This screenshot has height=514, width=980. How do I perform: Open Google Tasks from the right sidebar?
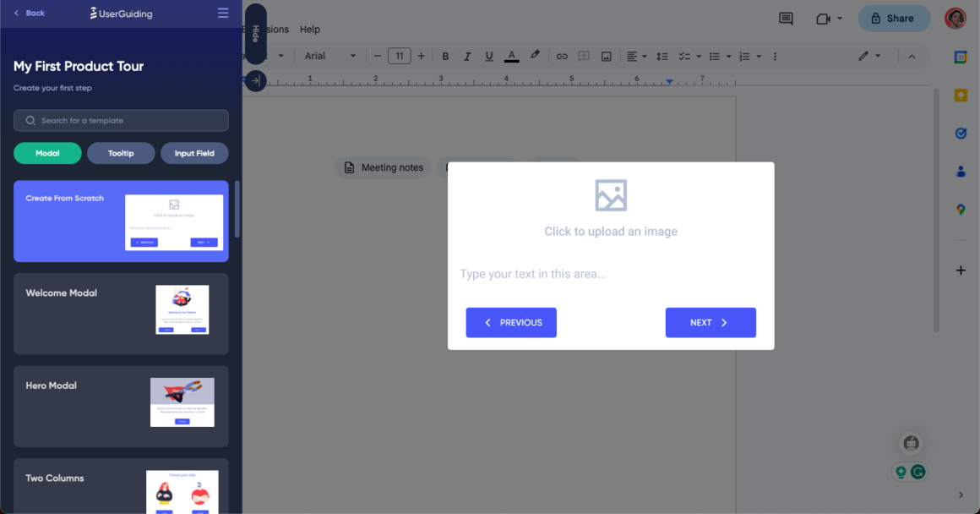pyautogui.click(x=961, y=133)
